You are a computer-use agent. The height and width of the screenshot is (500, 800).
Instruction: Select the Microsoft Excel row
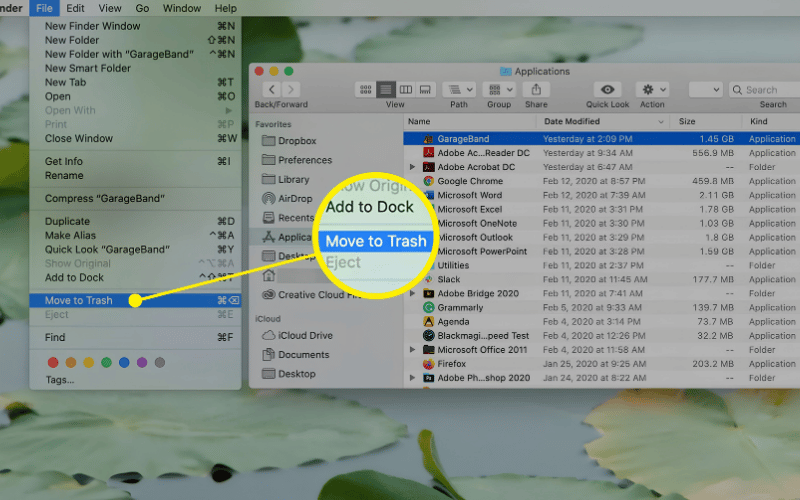(602, 209)
